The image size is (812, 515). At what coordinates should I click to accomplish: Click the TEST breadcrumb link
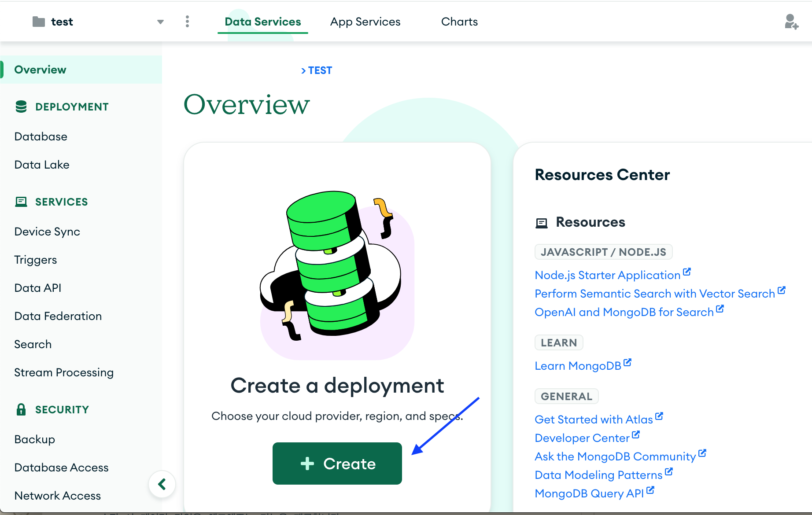pyautogui.click(x=320, y=70)
